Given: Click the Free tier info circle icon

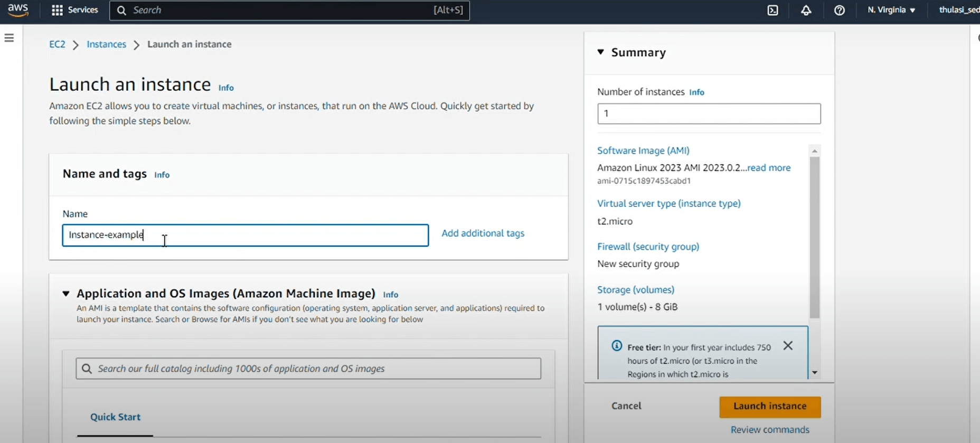Looking at the screenshot, I should click(x=616, y=346).
